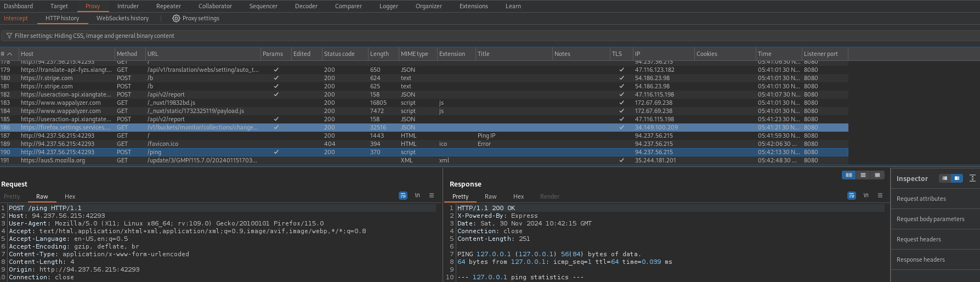
Task: Click the filter funnel icon
Action: pyautogui.click(x=9, y=36)
